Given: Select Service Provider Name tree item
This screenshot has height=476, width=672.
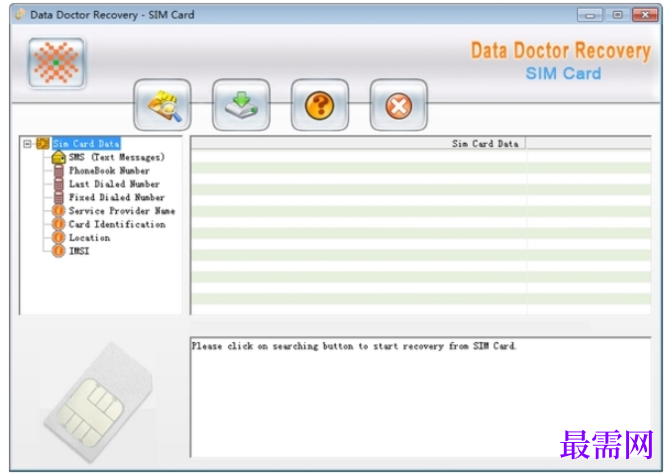Looking at the screenshot, I should [122, 211].
